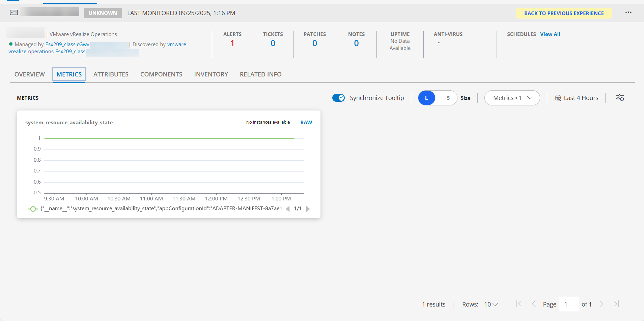Click the View All schedules link
This screenshot has height=321, width=644.
pyautogui.click(x=550, y=34)
